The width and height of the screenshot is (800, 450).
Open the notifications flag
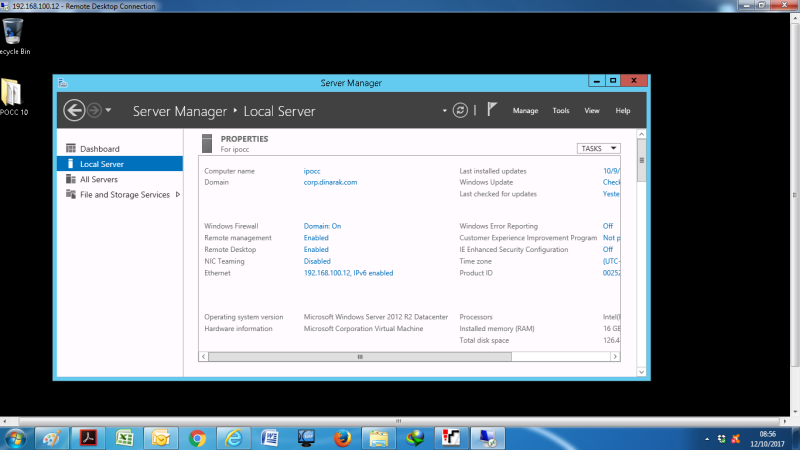[492, 109]
